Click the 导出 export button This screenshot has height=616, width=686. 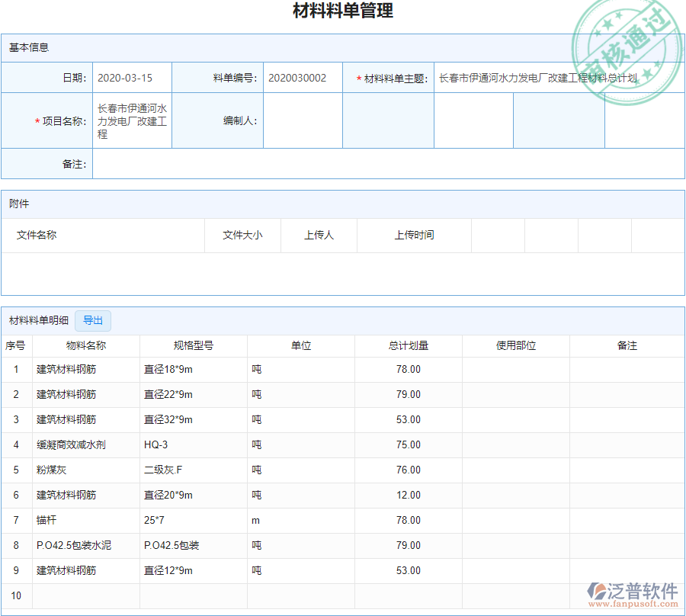coord(93,321)
